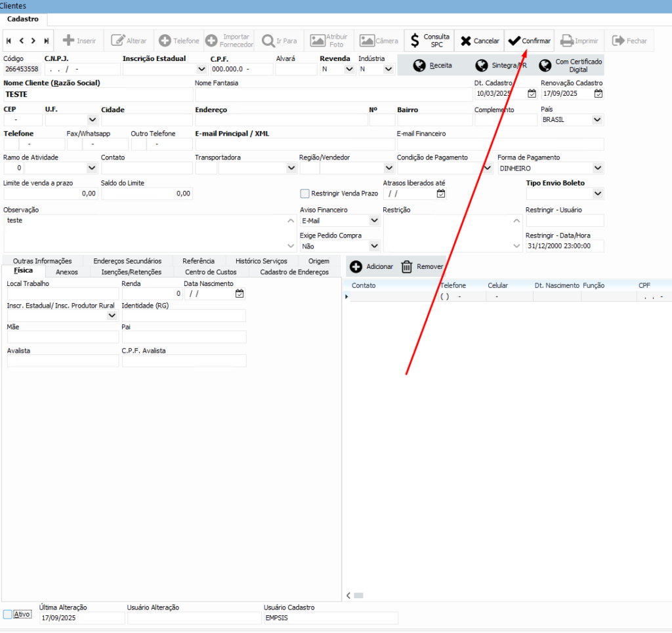Open Dt. Cadastro calendar picker
This screenshot has width=672, height=633.
pyautogui.click(x=532, y=94)
